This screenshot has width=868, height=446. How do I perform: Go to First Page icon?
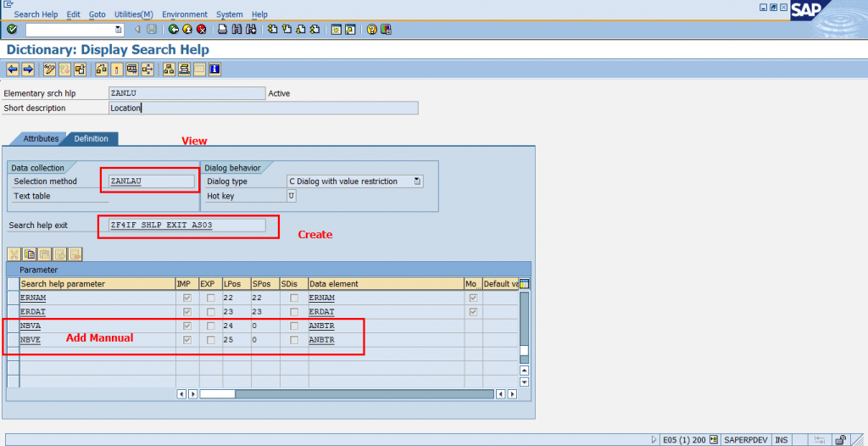tap(272, 30)
